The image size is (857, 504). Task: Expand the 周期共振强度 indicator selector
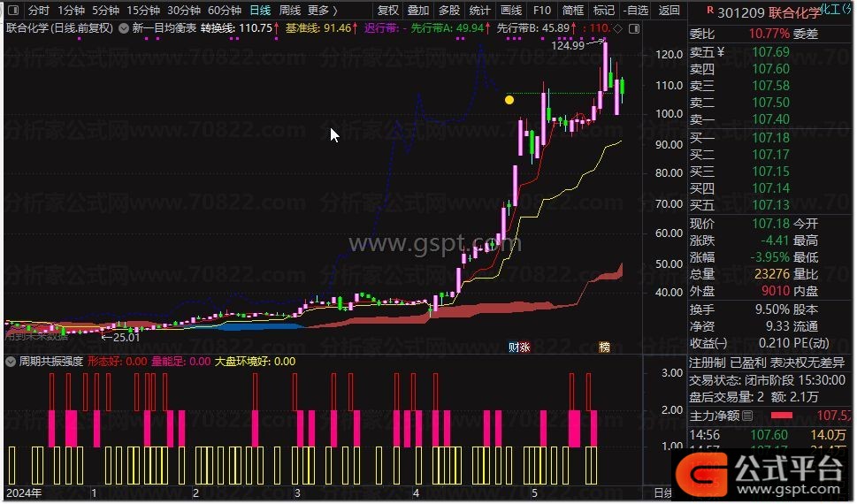(x=11, y=362)
